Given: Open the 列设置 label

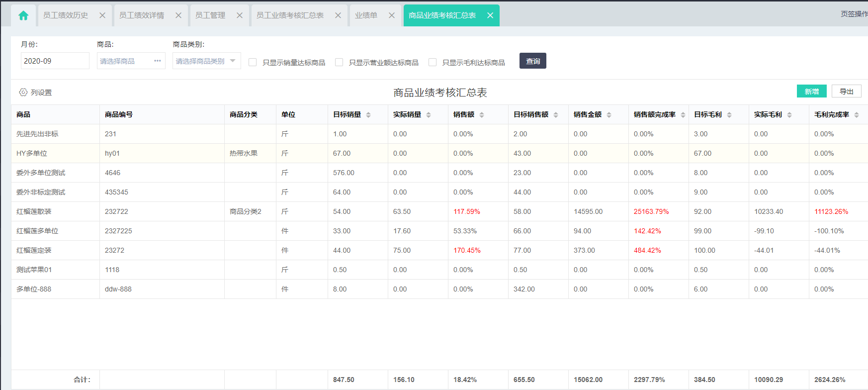Looking at the screenshot, I should tap(41, 93).
